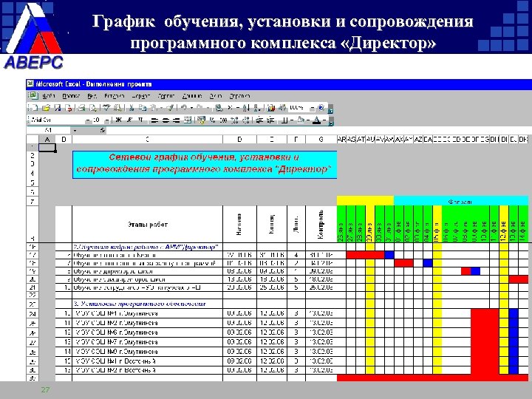Image resolution: width=532 pixels, height=399 pixels.
Task: Toggle align right
Action: pyautogui.click(x=177, y=120)
